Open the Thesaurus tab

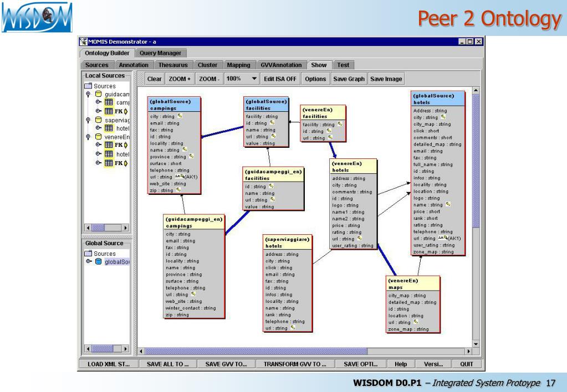point(173,65)
